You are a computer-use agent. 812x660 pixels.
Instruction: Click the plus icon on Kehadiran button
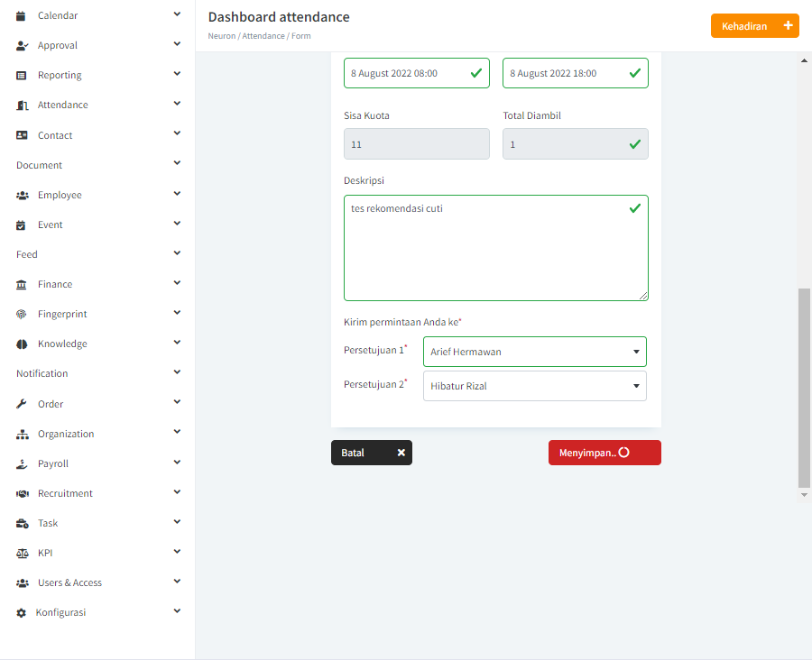point(788,25)
